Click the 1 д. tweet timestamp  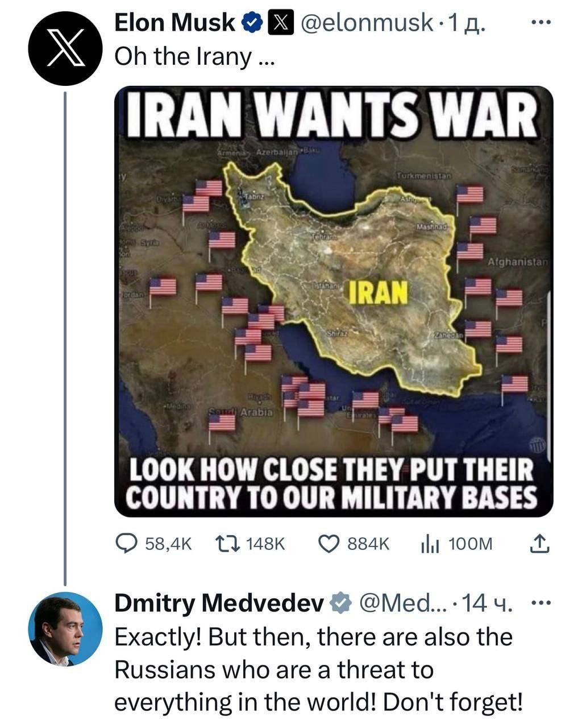click(x=467, y=23)
